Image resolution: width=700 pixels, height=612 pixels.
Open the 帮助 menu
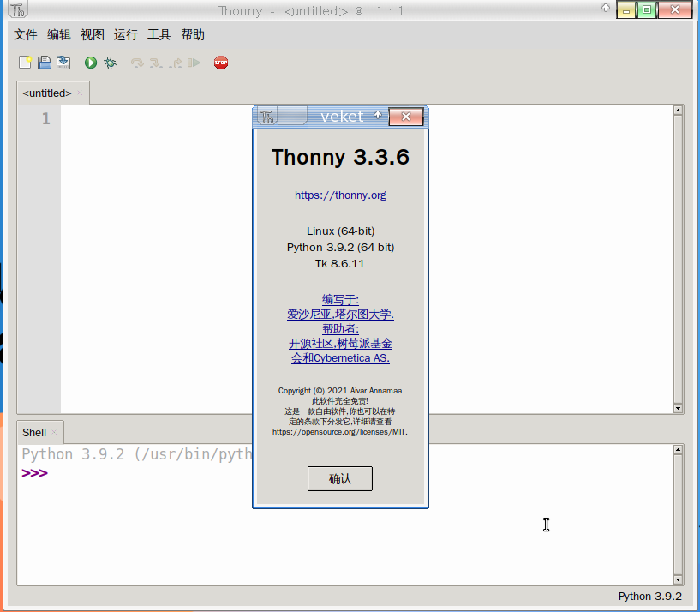[x=193, y=34]
